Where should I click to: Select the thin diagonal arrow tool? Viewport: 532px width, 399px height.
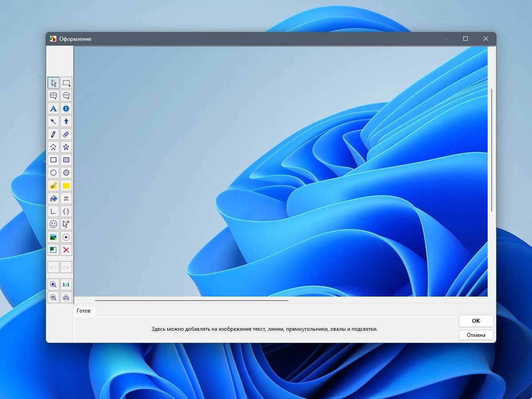(53, 121)
